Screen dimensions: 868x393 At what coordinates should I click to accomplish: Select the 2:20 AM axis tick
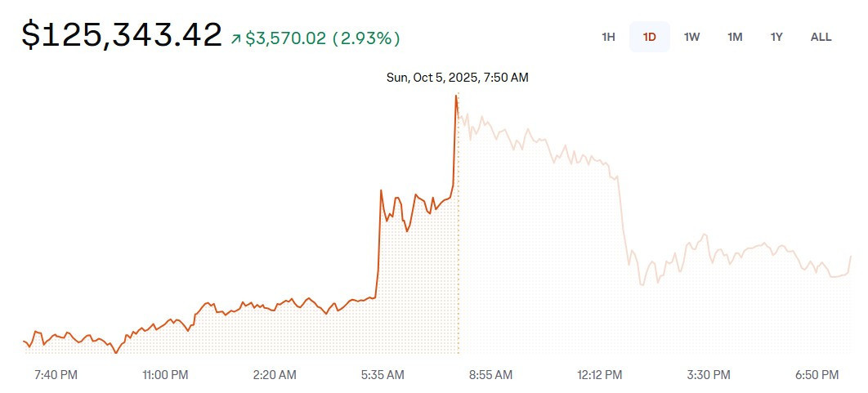(x=275, y=375)
